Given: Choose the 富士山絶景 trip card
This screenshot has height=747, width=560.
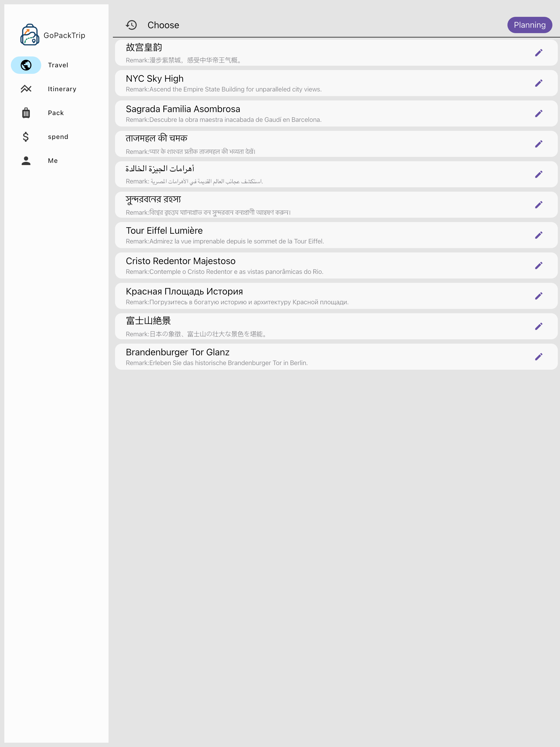Looking at the screenshot, I should (x=336, y=326).
